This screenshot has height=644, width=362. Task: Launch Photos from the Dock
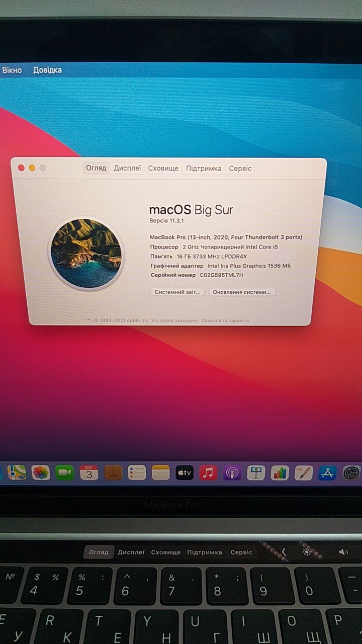point(41,472)
